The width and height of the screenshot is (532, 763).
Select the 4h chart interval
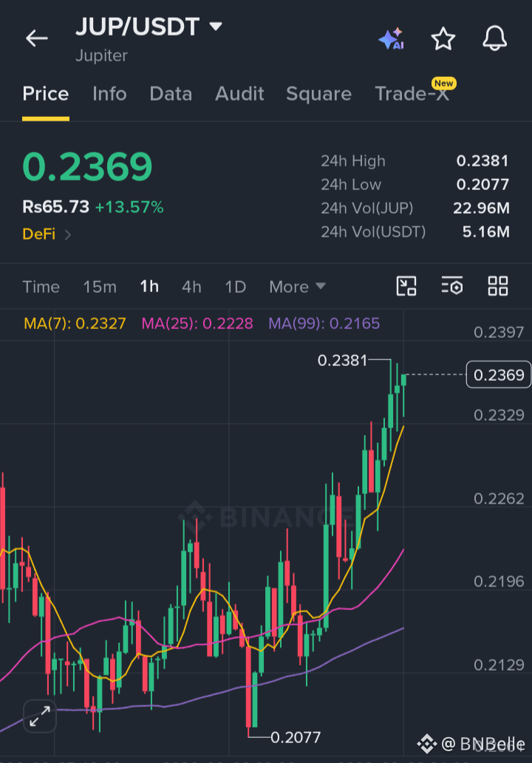tap(191, 287)
